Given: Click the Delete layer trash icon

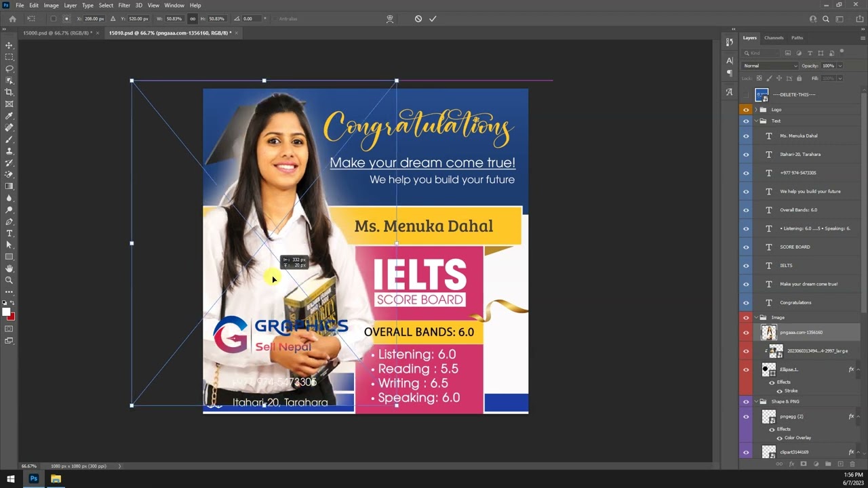Looking at the screenshot, I should click(x=852, y=464).
